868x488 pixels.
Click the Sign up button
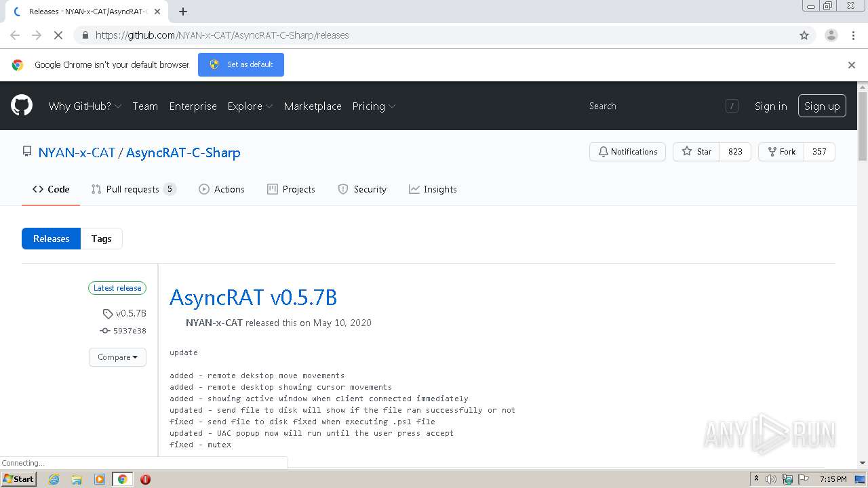tap(822, 106)
